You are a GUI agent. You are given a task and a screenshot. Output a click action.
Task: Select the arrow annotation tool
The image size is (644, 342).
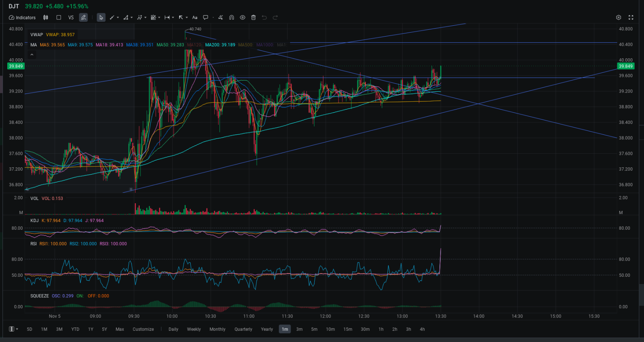(181, 18)
